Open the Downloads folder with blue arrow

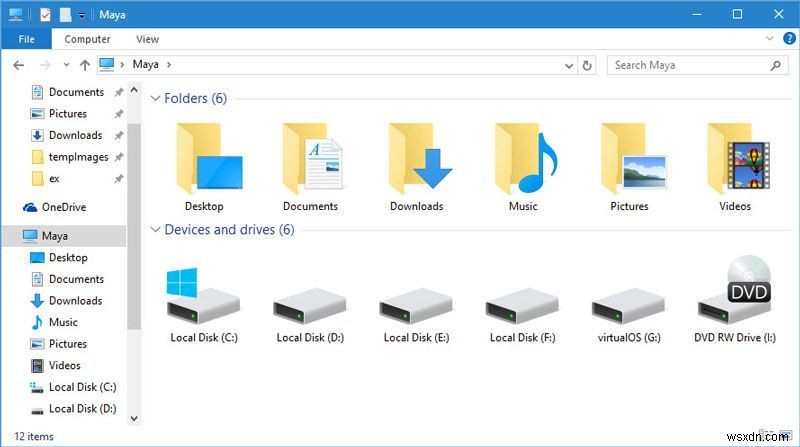pyautogui.click(x=420, y=158)
